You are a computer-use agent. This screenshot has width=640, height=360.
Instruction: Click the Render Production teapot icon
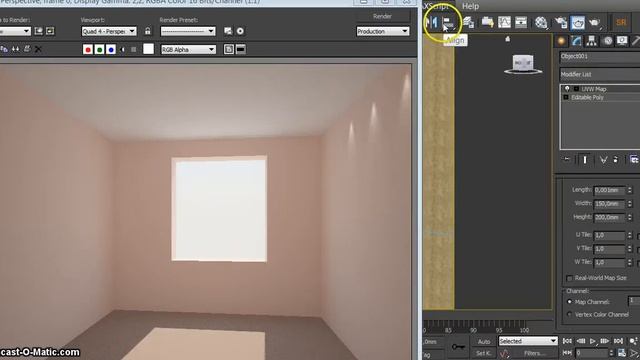595,22
